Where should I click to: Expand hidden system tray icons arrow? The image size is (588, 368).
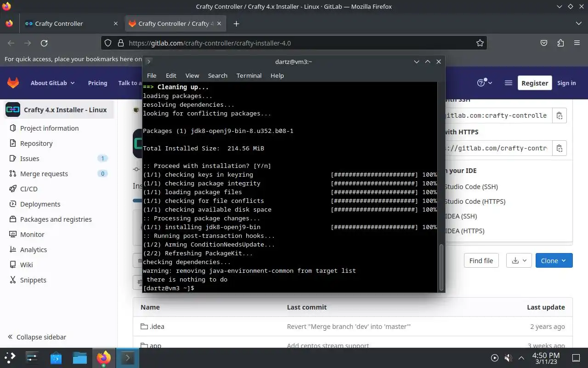521,357
